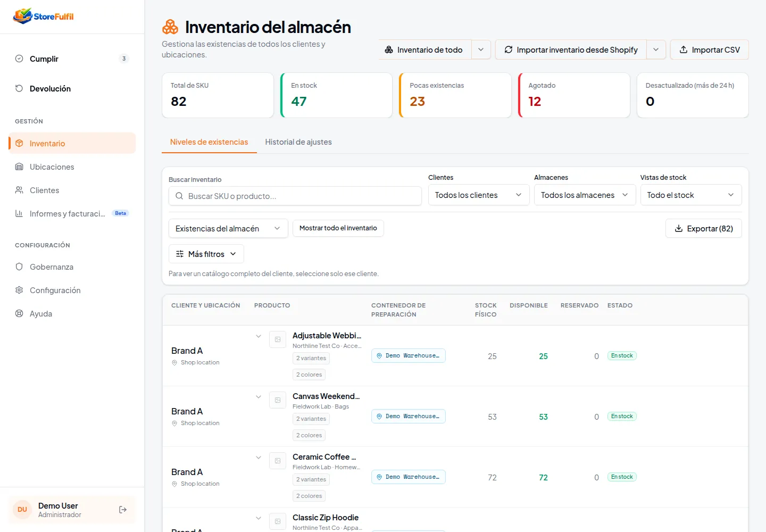Click the Canvas Weekender product image placeholder

click(x=278, y=400)
